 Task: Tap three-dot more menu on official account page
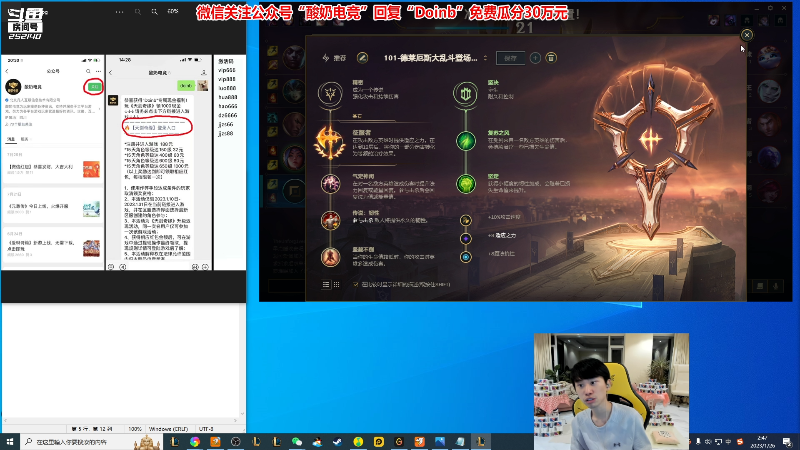[x=98, y=71]
